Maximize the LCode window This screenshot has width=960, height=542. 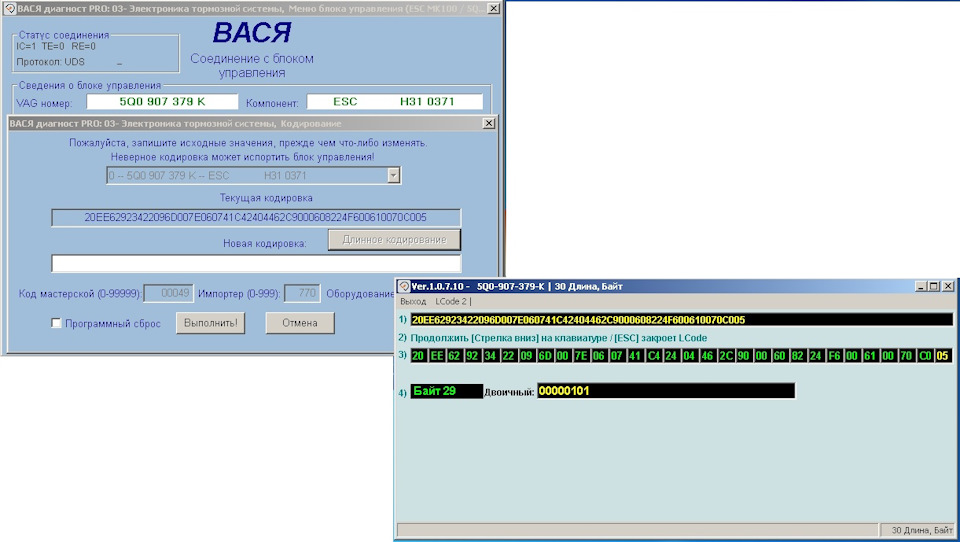pyautogui.click(x=934, y=286)
